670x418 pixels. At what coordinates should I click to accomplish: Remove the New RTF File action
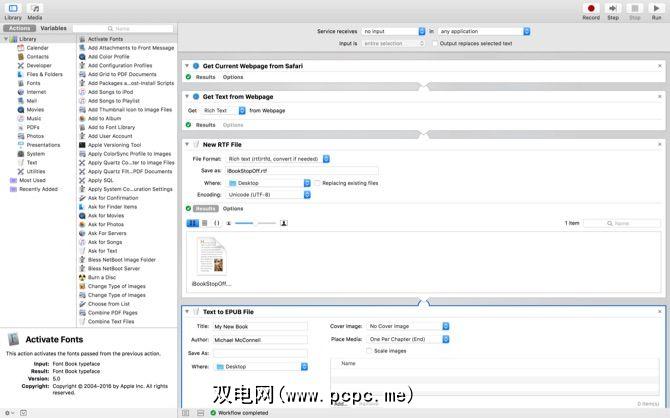[x=660, y=144]
